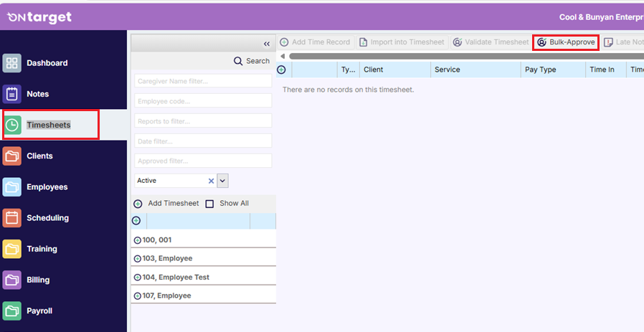644x332 pixels.
Task: Open the Training folder icon
Action: coord(12,249)
